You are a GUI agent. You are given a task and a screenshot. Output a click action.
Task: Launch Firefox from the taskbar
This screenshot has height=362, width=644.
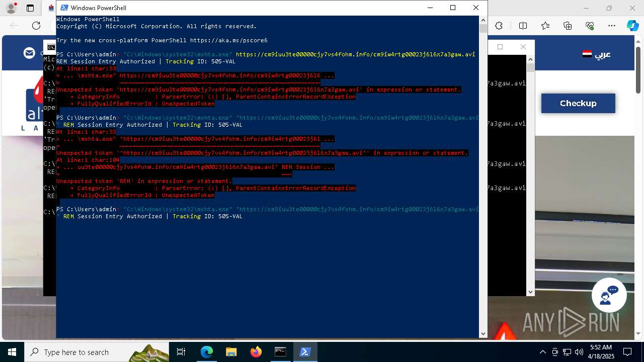[256, 352]
